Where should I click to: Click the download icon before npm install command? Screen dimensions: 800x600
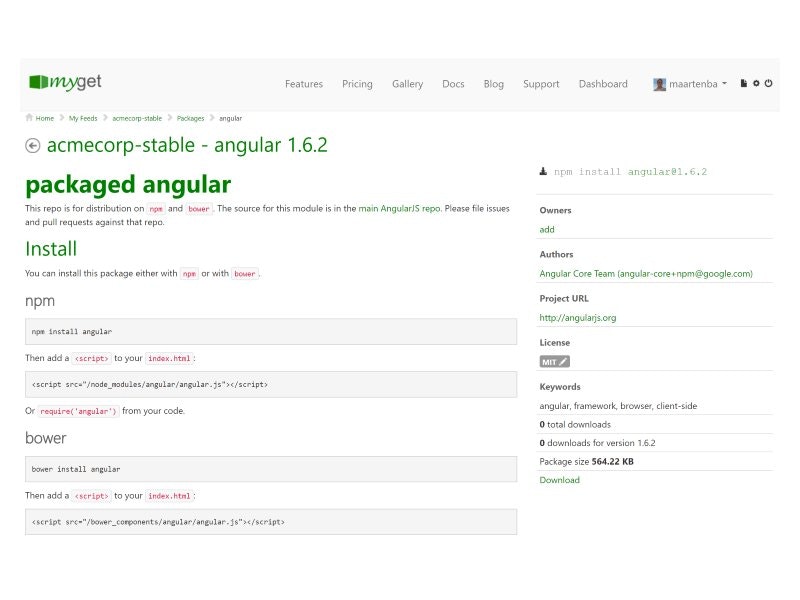(x=543, y=171)
